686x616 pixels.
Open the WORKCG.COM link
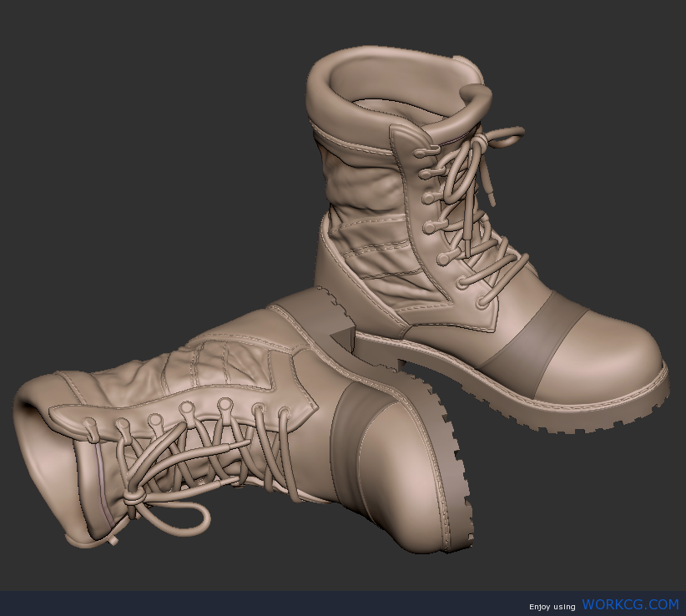pos(630,604)
